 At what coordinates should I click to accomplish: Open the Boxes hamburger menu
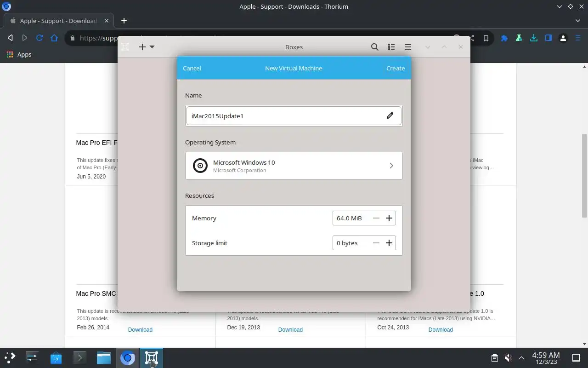tap(407, 47)
